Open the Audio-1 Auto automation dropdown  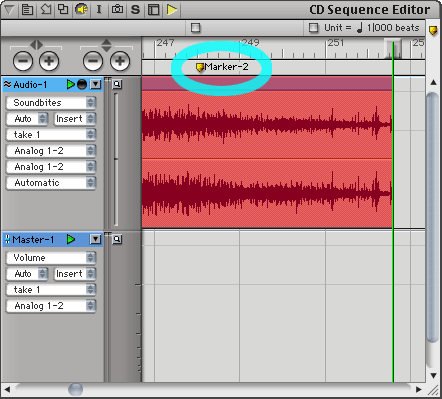point(27,119)
